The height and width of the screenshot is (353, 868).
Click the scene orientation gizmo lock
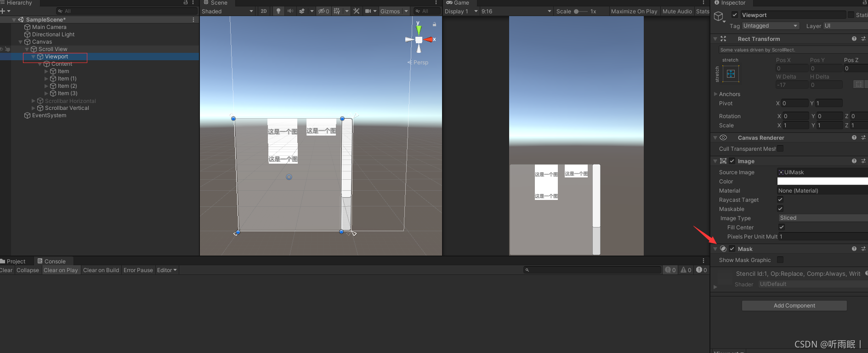[434, 24]
